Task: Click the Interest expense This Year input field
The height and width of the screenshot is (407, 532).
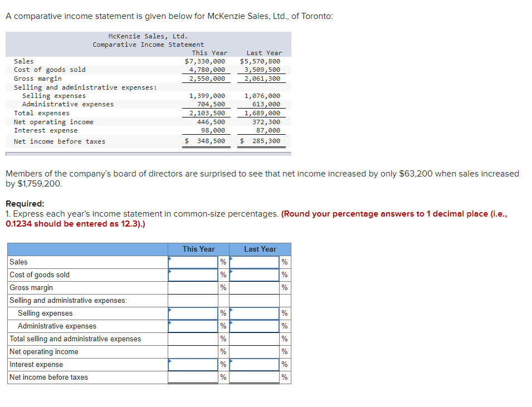Action: pos(192,364)
